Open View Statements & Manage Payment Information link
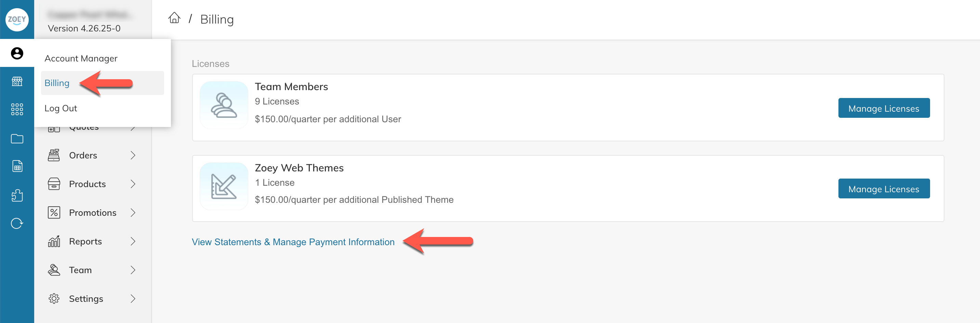The height and width of the screenshot is (323, 980). pos(293,242)
